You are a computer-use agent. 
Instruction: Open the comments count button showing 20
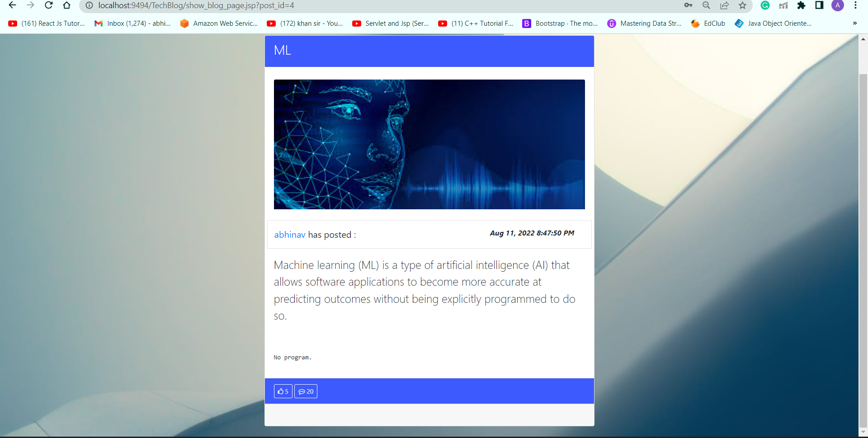(306, 391)
